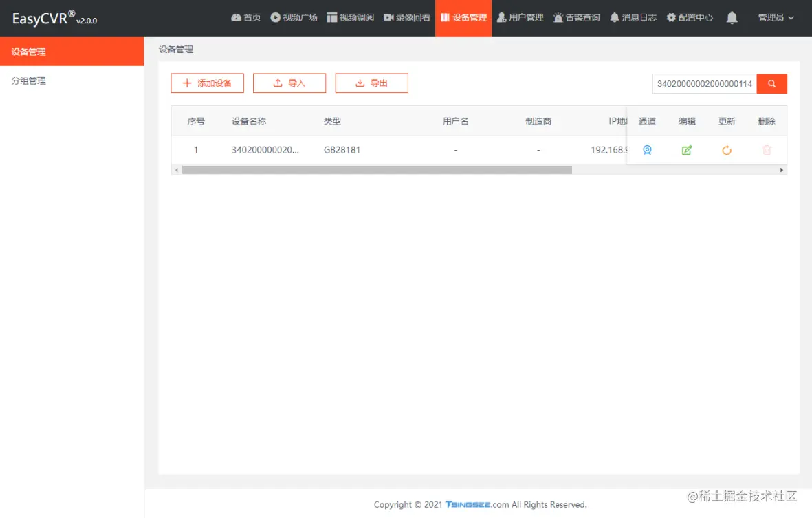Click the 更新 column header
Image resolution: width=812 pixels, height=518 pixels.
coord(727,121)
